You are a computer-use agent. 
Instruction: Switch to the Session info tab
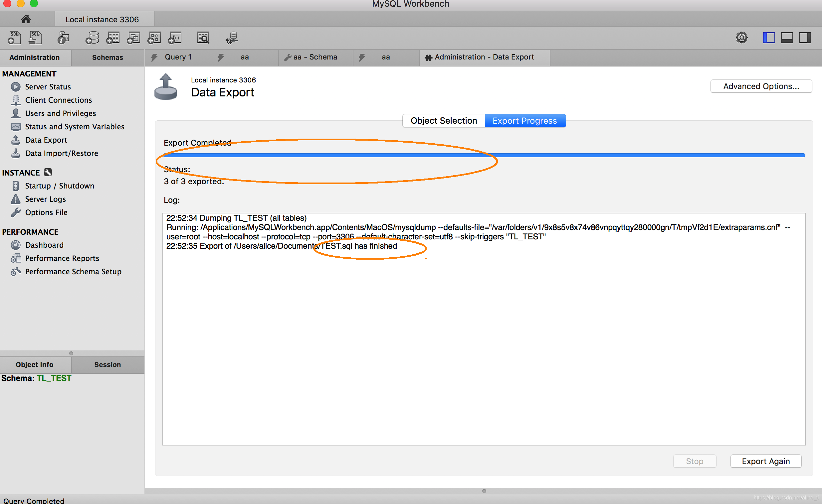tap(107, 364)
